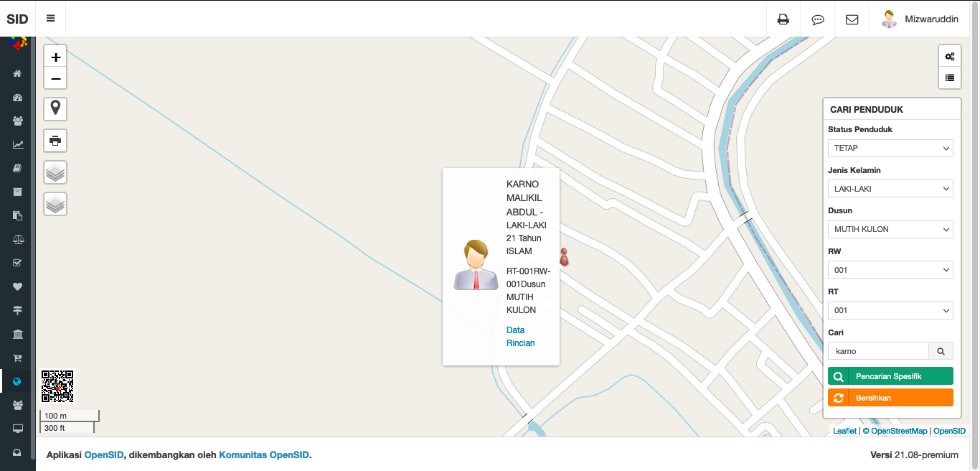The height and width of the screenshot is (471, 980).
Task: Open the shopping cart icon in sidebar
Action: 18,358
